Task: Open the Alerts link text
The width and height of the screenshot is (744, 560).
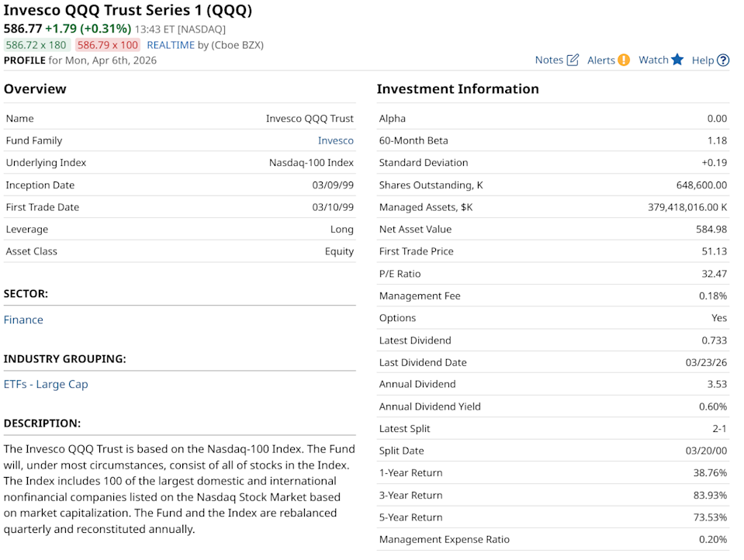Action: pyautogui.click(x=601, y=60)
